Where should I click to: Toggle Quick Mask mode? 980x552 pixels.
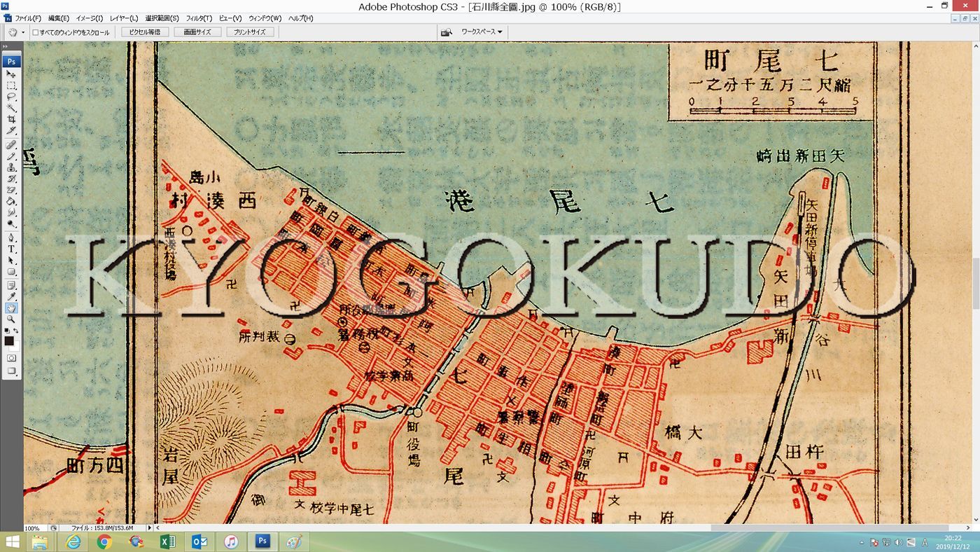tap(11, 358)
